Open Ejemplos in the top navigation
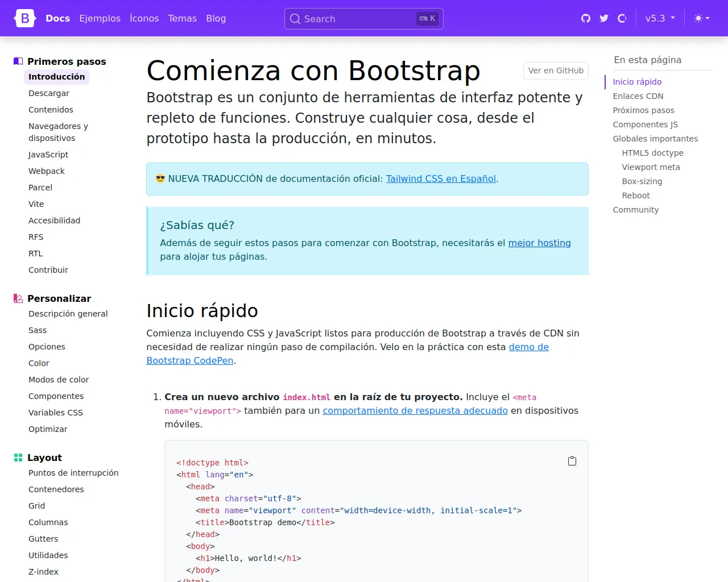Image resolution: width=728 pixels, height=582 pixels. pos(100,19)
